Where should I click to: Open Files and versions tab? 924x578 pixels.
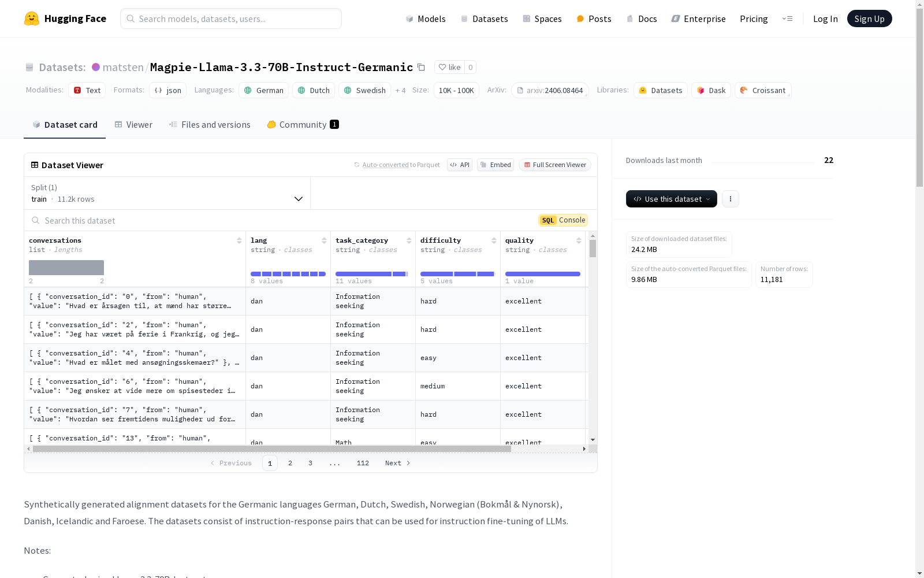pyautogui.click(x=210, y=124)
